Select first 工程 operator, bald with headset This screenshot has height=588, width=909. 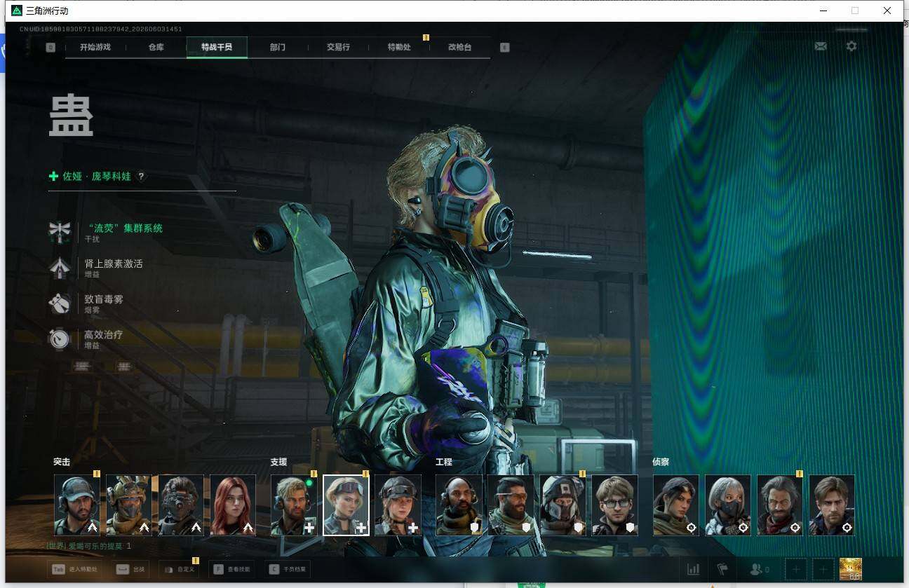[459, 505]
